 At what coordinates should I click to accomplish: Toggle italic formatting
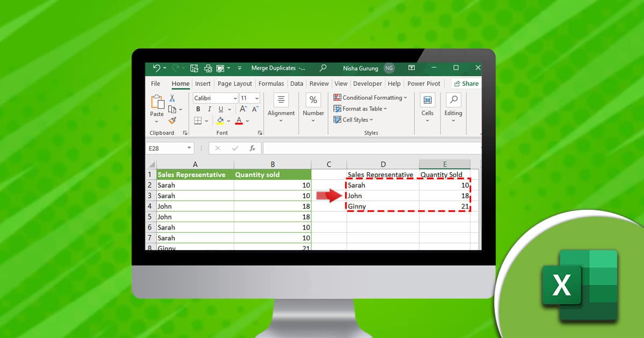209,109
